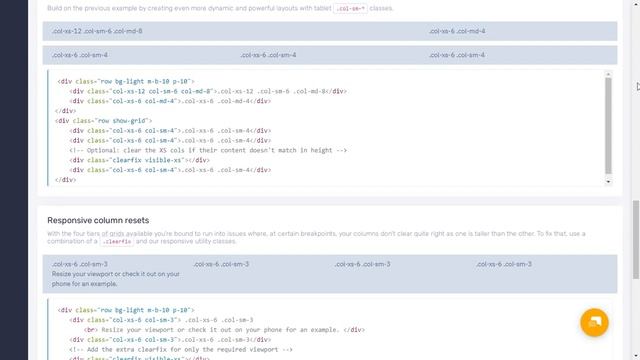The height and width of the screenshot is (360, 640).
Task: Click the paragraph 'With the four tiers of grids'
Action: pos(316,238)
